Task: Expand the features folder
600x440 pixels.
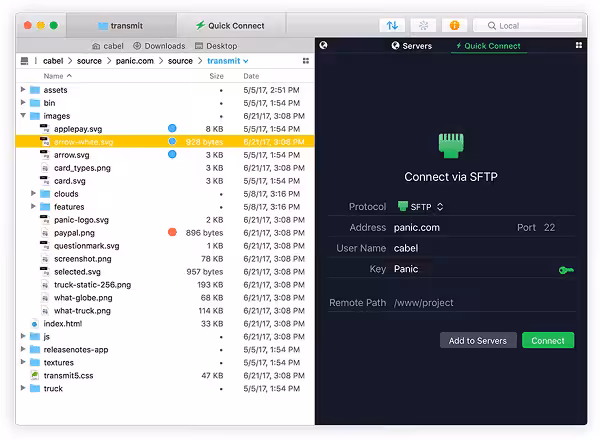Action: (33, 207)
